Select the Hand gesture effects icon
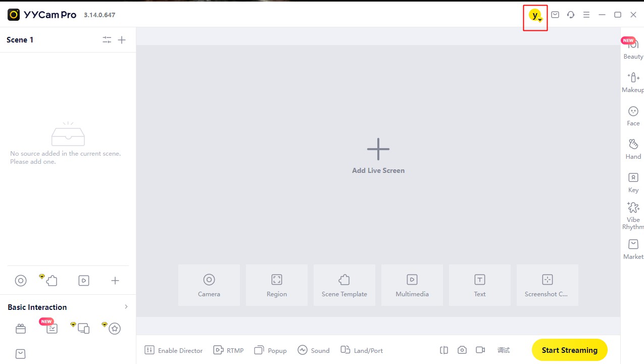 (x=633, y=149)
